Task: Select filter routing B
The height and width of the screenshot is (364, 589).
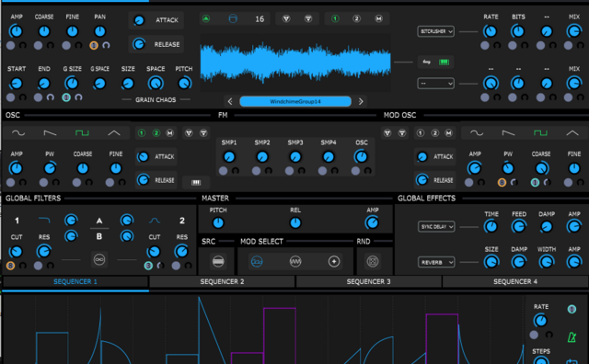Action: (x=99, y=236)
